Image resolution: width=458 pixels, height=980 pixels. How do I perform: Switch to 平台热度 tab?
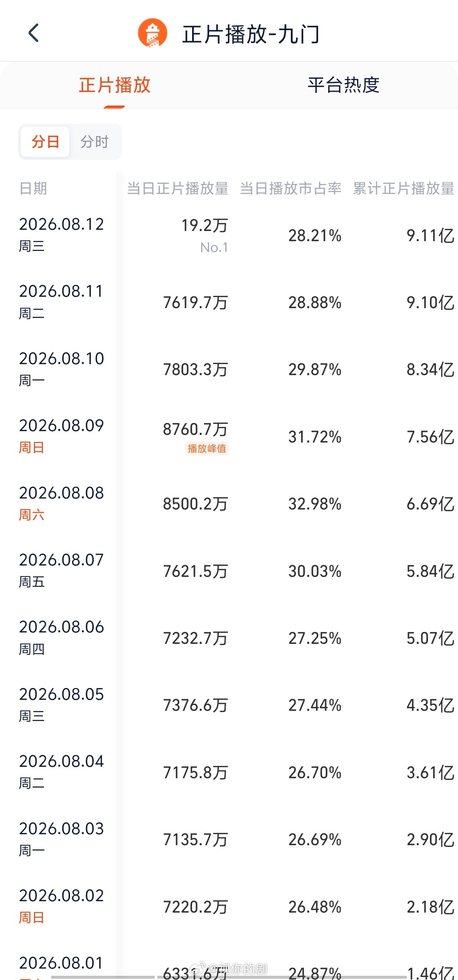tap(343, 85)
